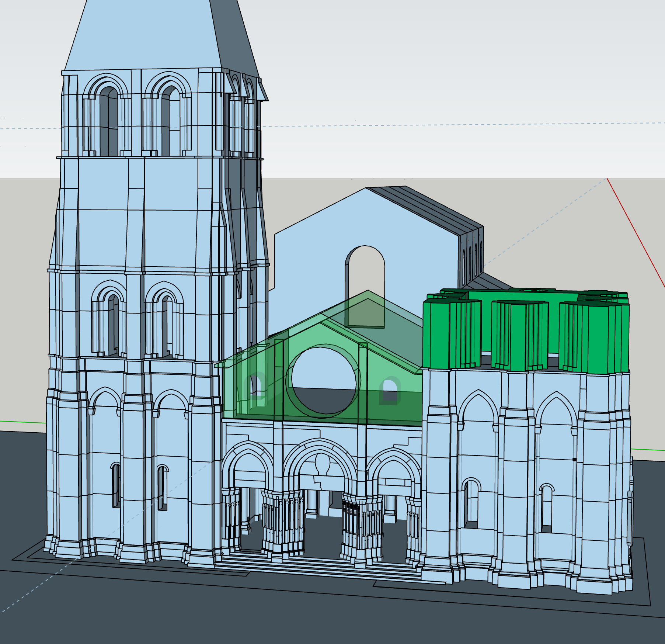Select the leftmost solid green pier cluster

[x=452, y=334]
